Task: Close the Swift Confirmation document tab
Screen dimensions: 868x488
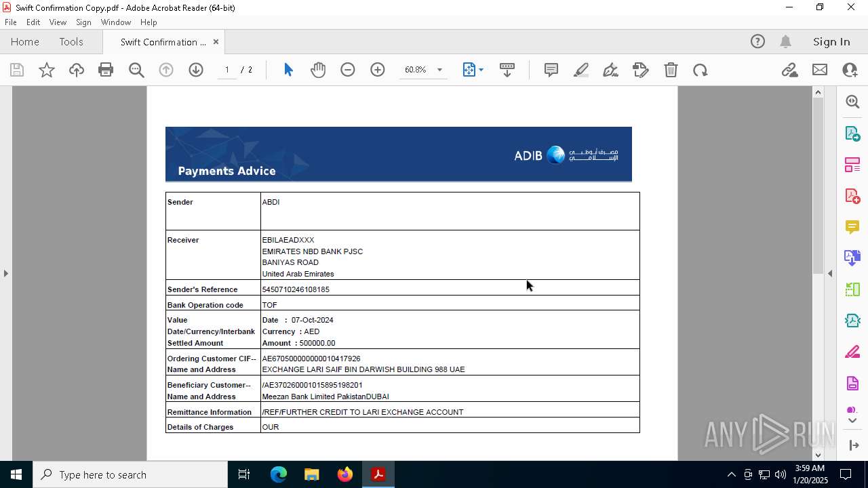Action: click(216, 41)
